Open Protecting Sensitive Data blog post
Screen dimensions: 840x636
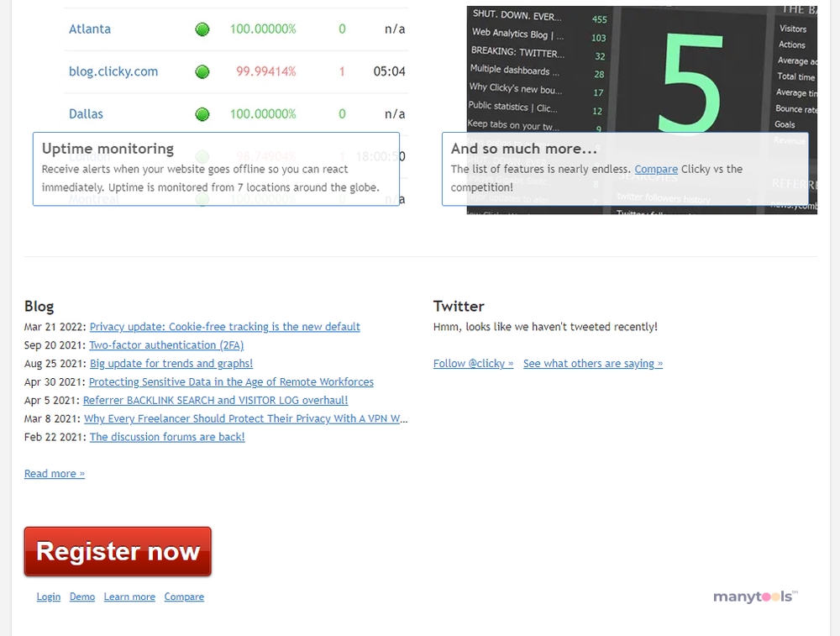click(231, 382)
